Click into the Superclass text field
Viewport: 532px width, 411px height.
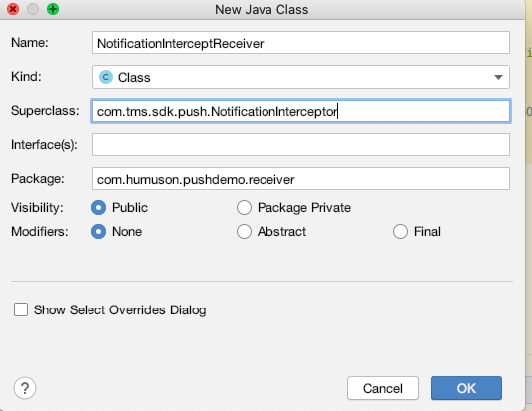[x=301, y=111]
